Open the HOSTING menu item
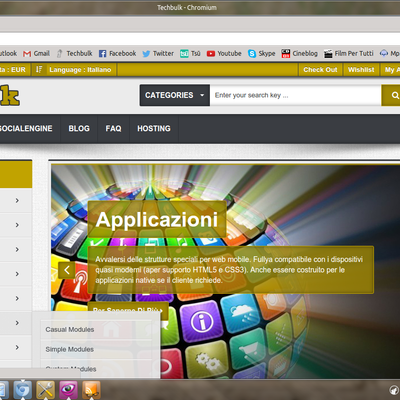The width and height of the screenshot is (400, 400). coord(154,129)
